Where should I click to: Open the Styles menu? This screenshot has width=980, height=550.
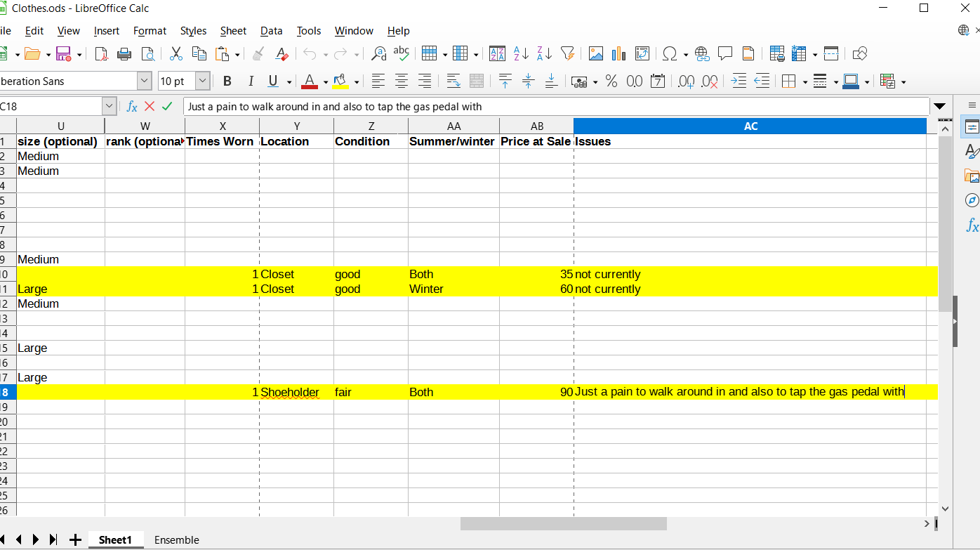pos(193,31)
